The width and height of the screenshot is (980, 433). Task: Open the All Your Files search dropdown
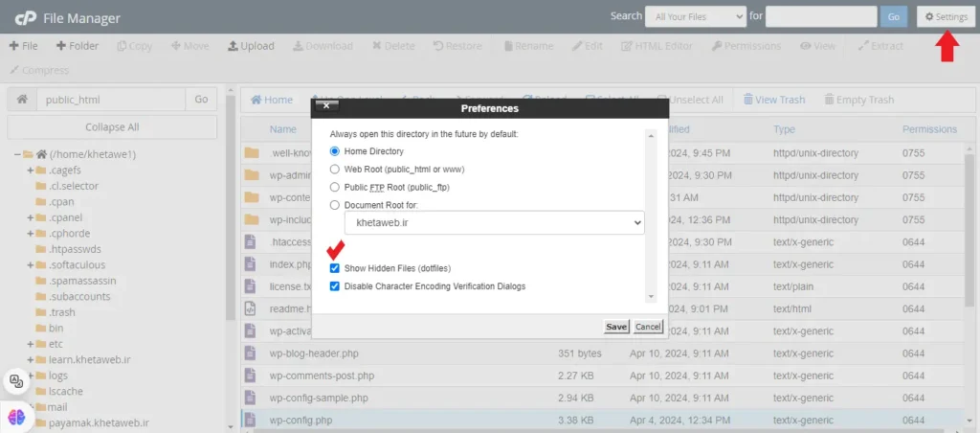(x=696, y=17)
